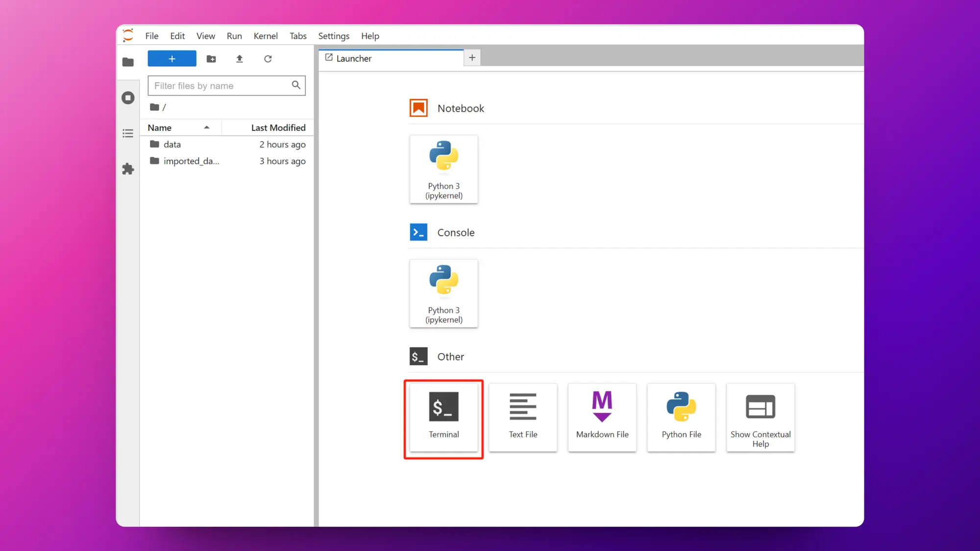Click the Launcher tab label
The width and height of the screenshot is (980, 551).
[354, 58]
